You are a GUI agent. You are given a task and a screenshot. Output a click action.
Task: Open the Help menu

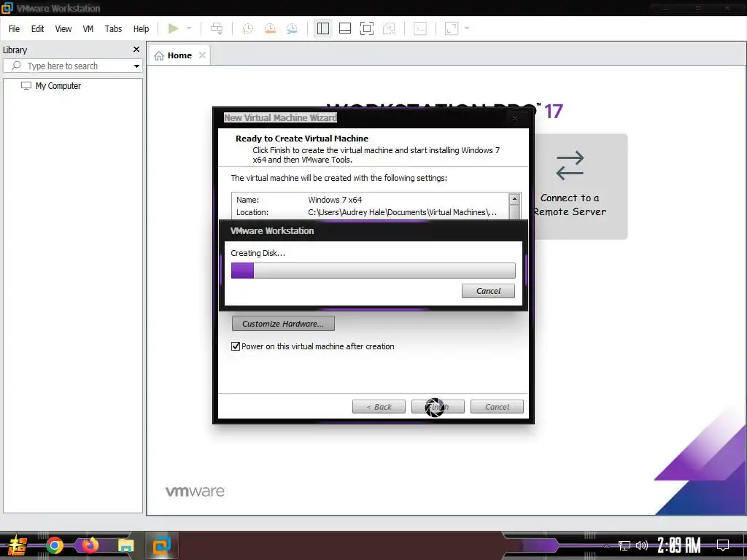click(x=141, y=29)
